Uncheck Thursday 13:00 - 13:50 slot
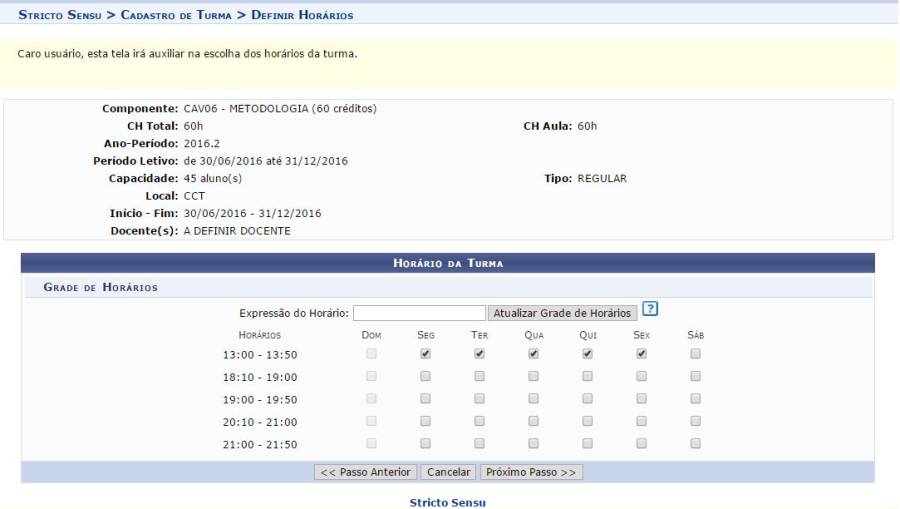Screen dimensions: 900x509 coord(588,354)
